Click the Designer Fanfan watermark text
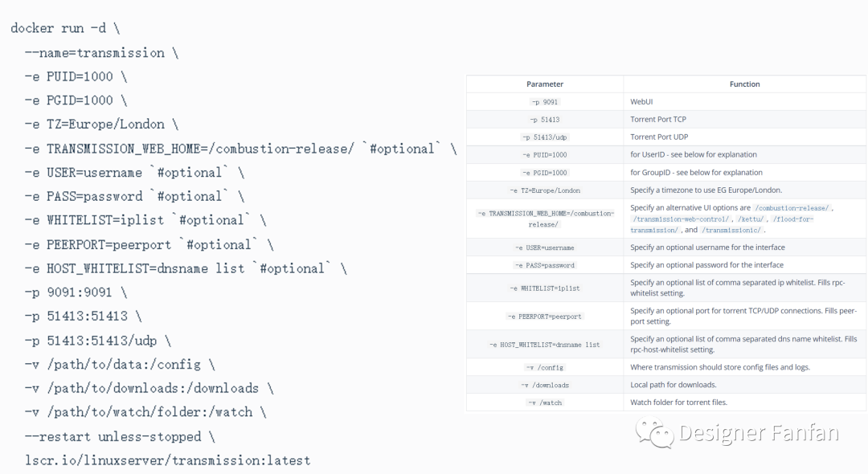 point(759,433)
